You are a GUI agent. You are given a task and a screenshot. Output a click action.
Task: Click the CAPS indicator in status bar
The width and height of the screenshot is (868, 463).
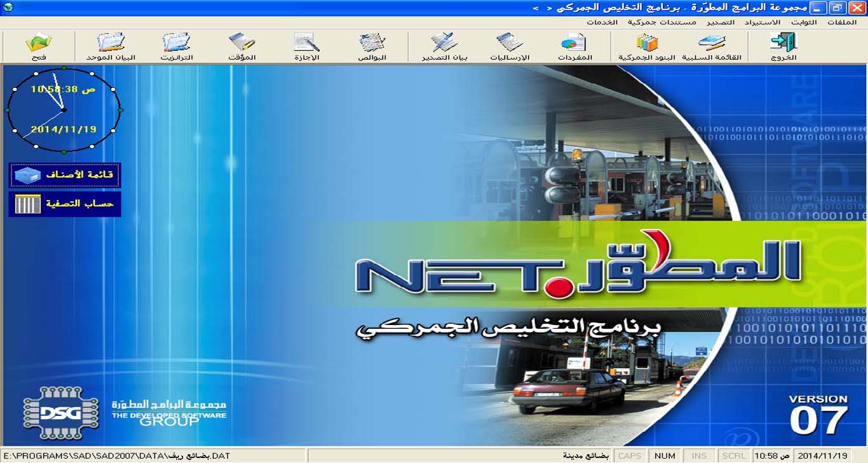(x=630, y=456)
